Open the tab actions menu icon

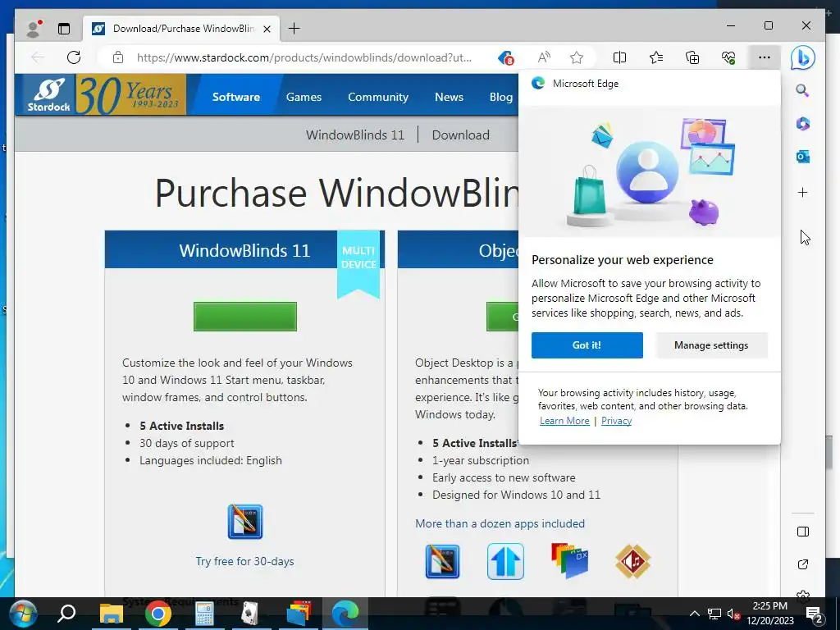coord(64,29)
